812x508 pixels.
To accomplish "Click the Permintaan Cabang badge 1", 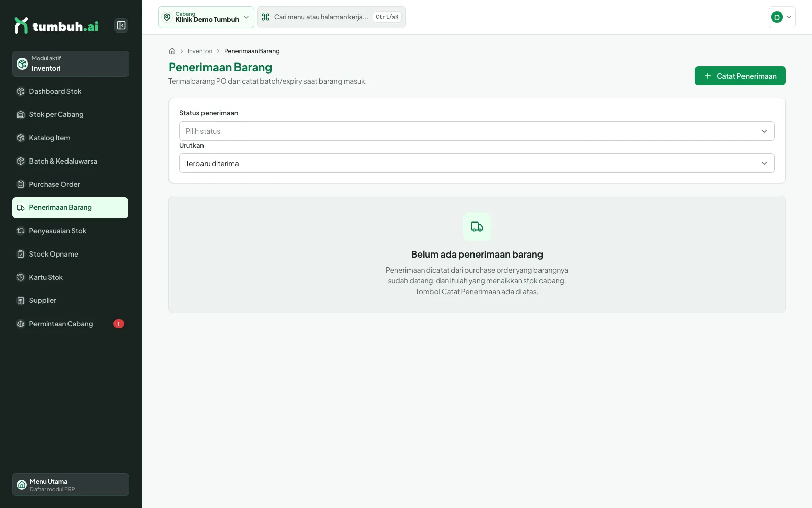I will tap(119, 324).
